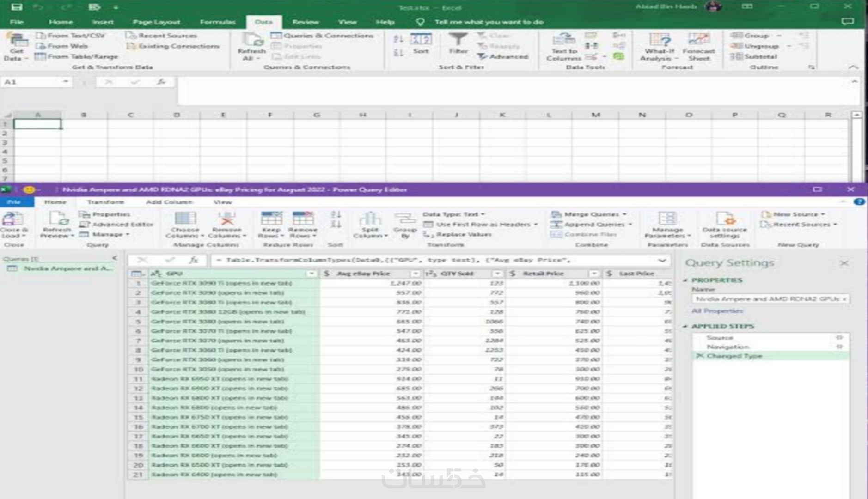This screenshot has width=868, height=499.
Task: Open Power Query Transform tab
Action: [x=105, y=202]
